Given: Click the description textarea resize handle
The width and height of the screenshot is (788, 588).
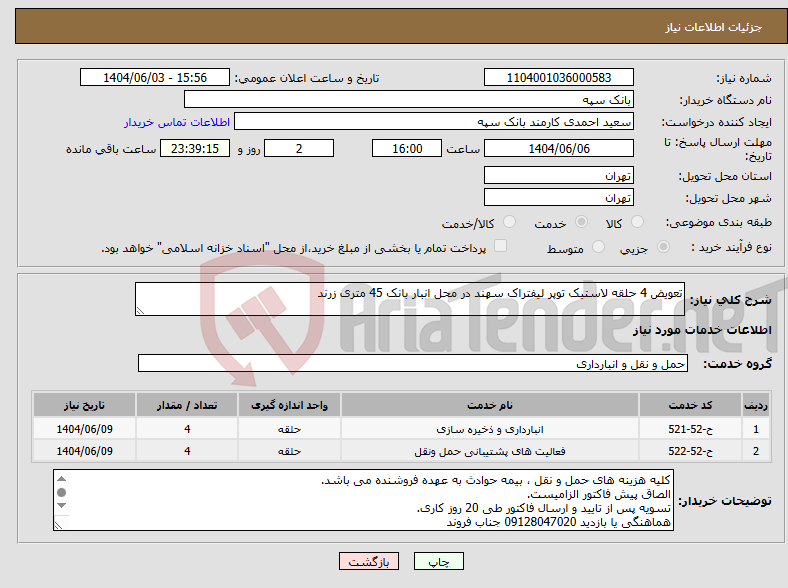Looking at the screenshot, I should tap(140, 311).
